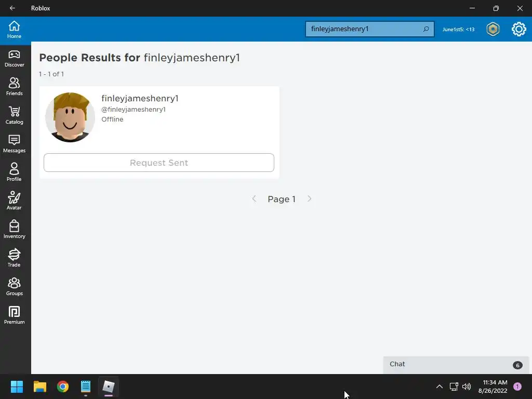Go to the next results page
The image size is (532, 399).
point(309,199)
